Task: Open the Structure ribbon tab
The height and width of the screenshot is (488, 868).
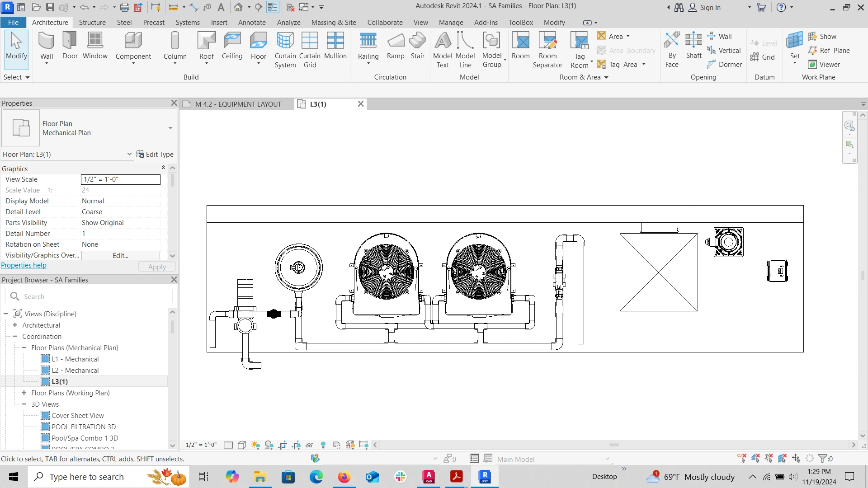Action: coord(92,23)
